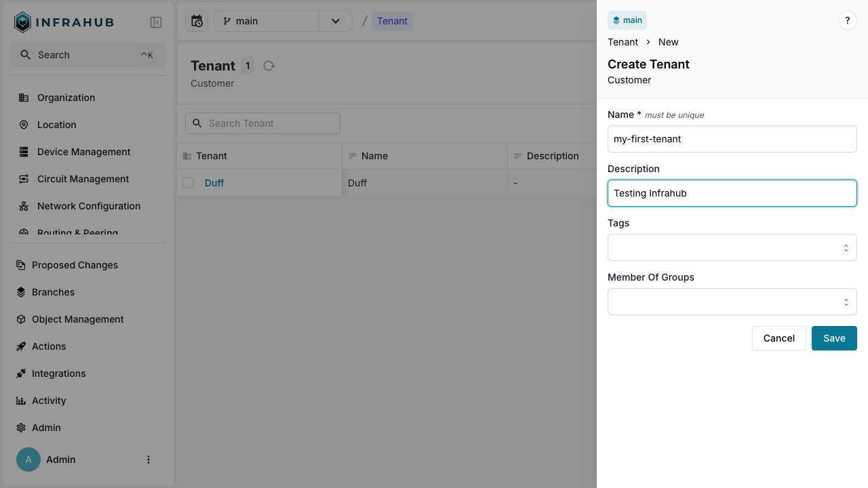The image size is (868, 488).
Task: Click the Infrahub logo icon
Action: click(x=22, y=22)
